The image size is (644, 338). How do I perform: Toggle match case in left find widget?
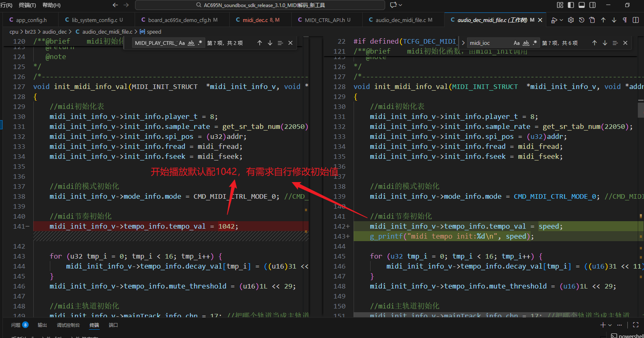click(x=182, y=43)
